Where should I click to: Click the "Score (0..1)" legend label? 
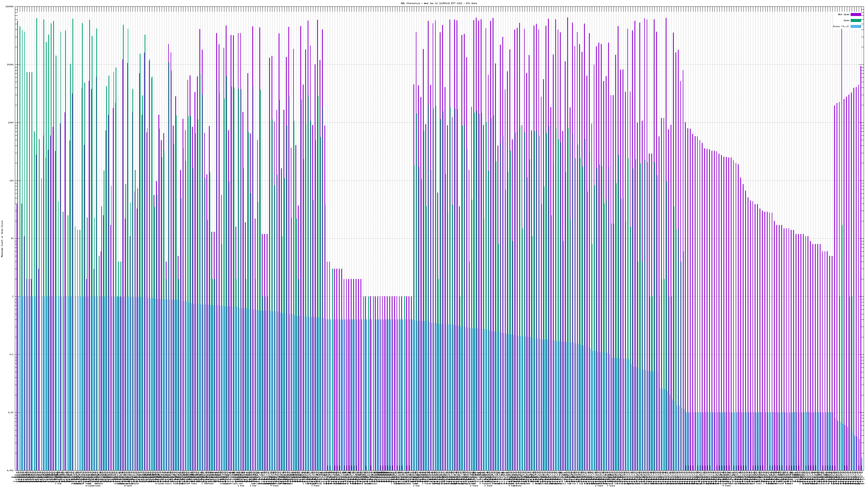[841, 26]
